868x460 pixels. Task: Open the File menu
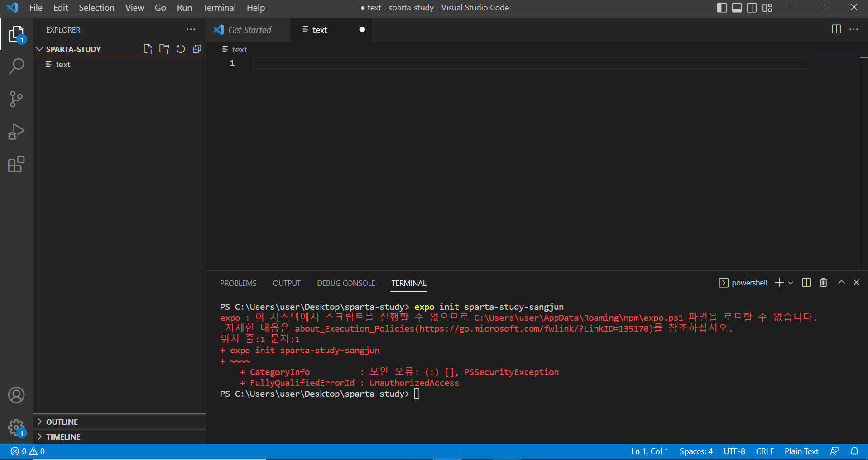point(36,8)
